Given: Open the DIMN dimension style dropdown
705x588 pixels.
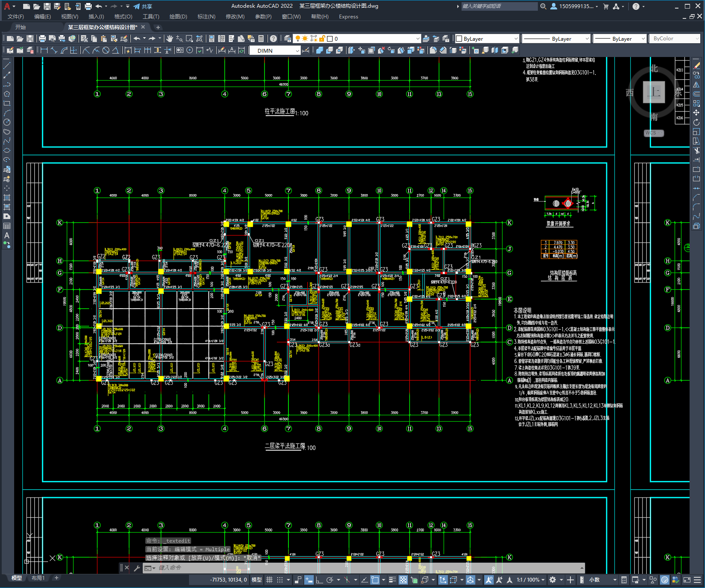Looking at the screenshot, I should click(297, 51).
